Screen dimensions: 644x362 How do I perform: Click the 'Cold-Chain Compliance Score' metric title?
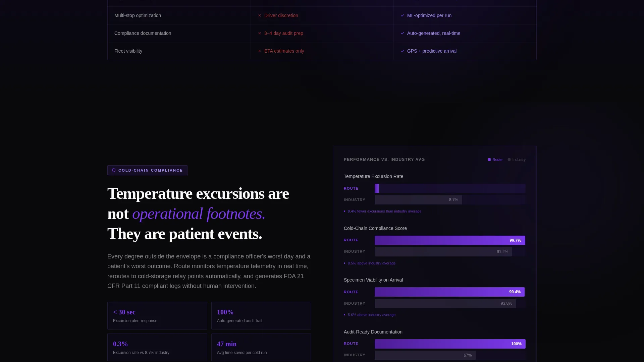pos(375,228)
